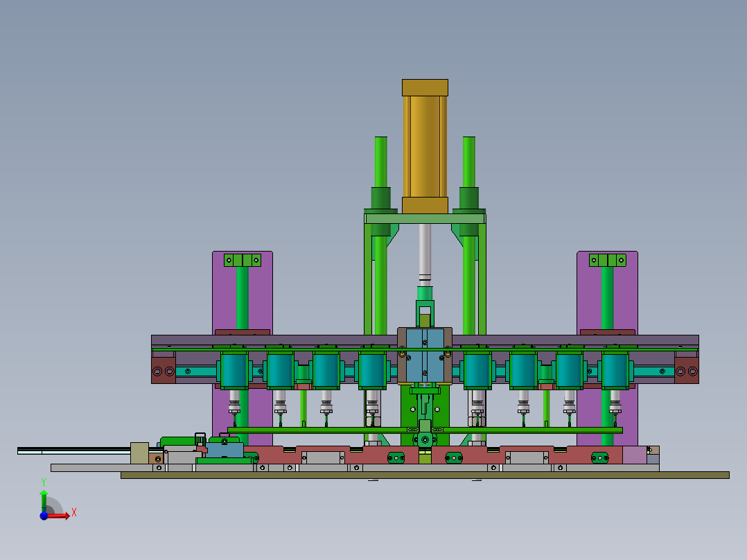This screenshot has width=747, height=560.
Task: Select the long thin green bar under actuators
Action: (425, 430)
